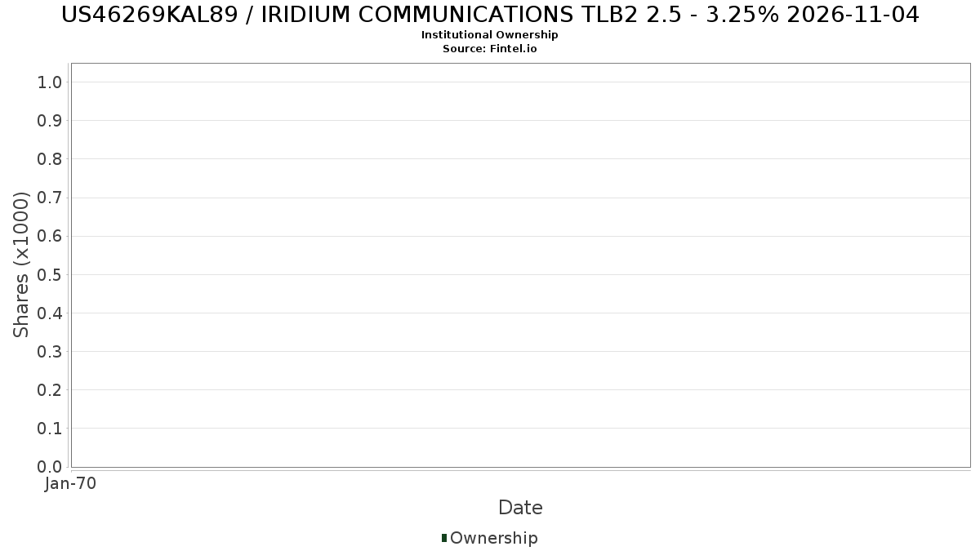The height and width of the screenshot is (551, 980).
Task: Click the 0.4 y-axis tick label
Action: point(50,313)
